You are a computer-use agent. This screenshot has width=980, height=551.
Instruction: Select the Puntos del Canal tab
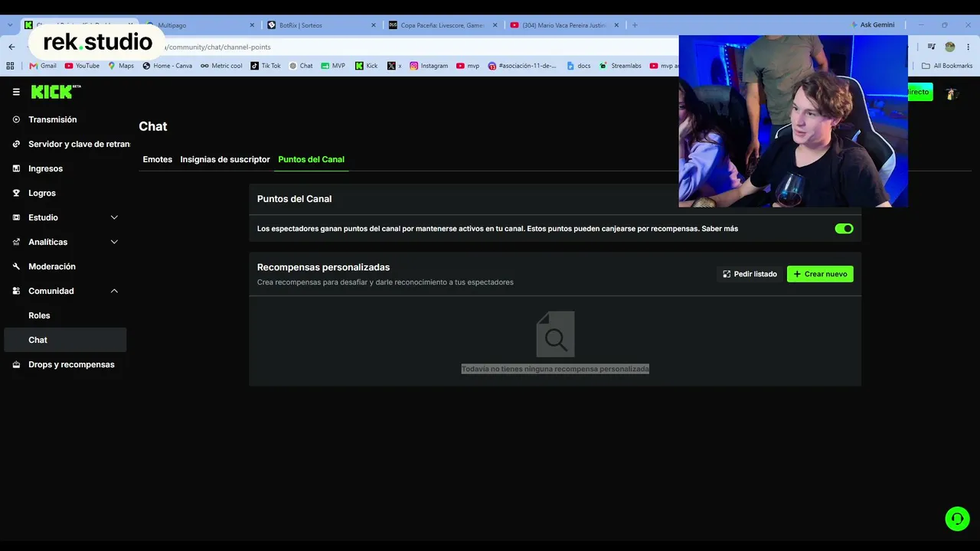tap(312, 159)
